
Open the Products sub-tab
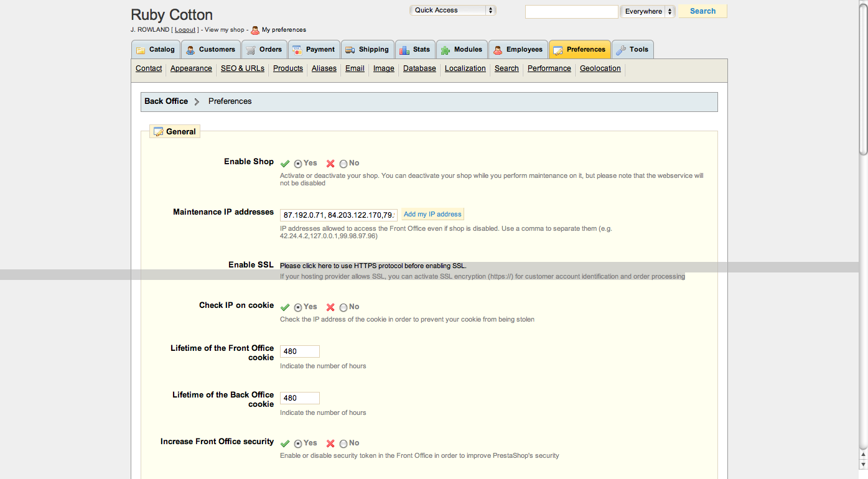(x=288, y=68)
